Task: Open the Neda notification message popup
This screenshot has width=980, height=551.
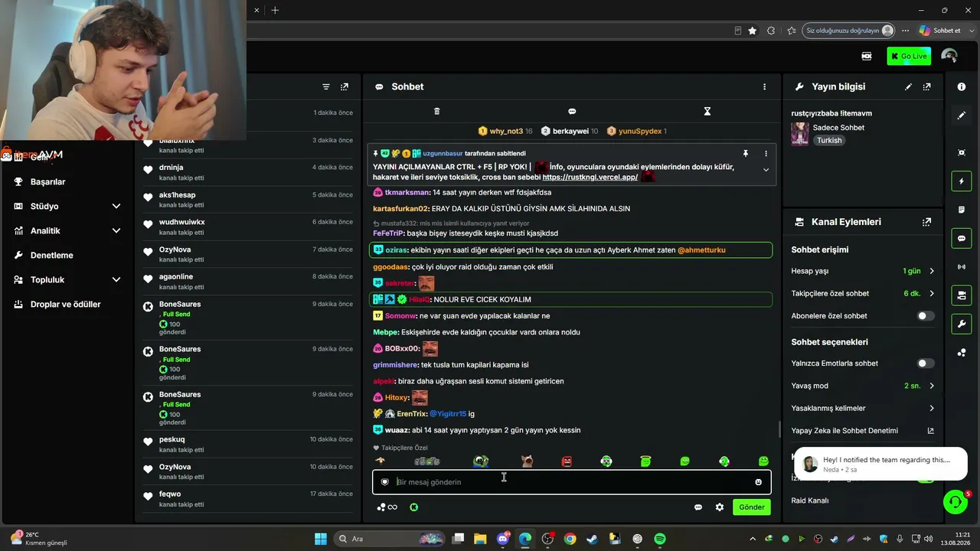Action: pyautogui.click(x=882, y=465)
